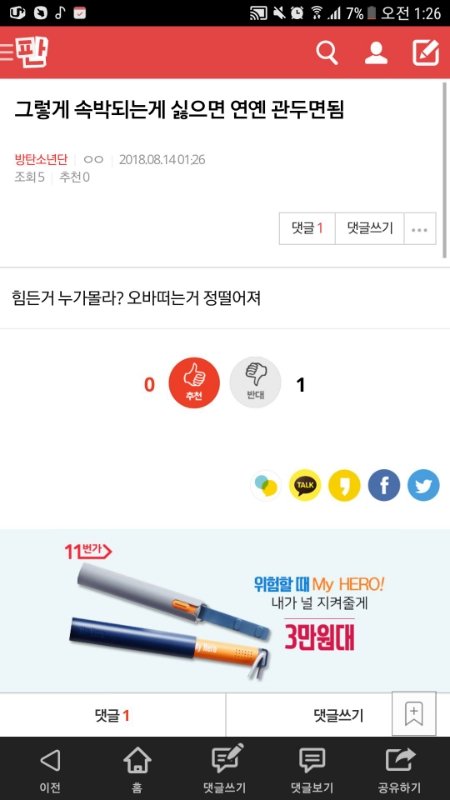Share post on Facebook
Screen dimensions: 450x800
(384, 485)
